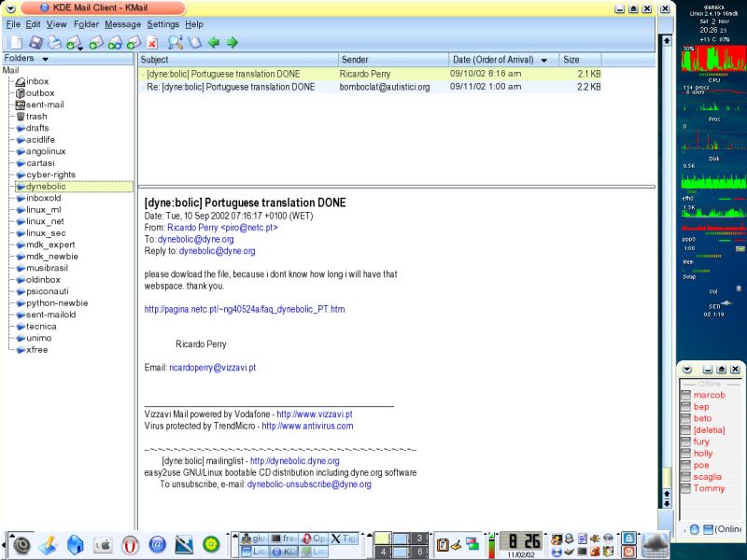Open the File menu

(x=13, y=24)
